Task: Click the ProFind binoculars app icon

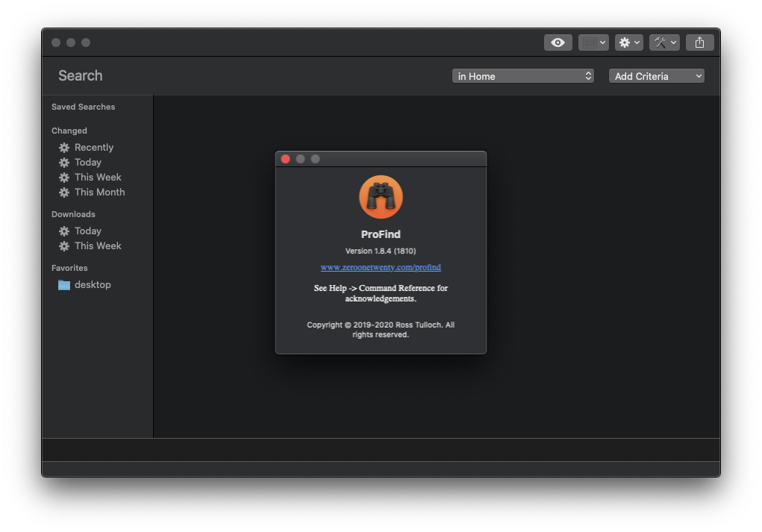Action: (381, 197)
